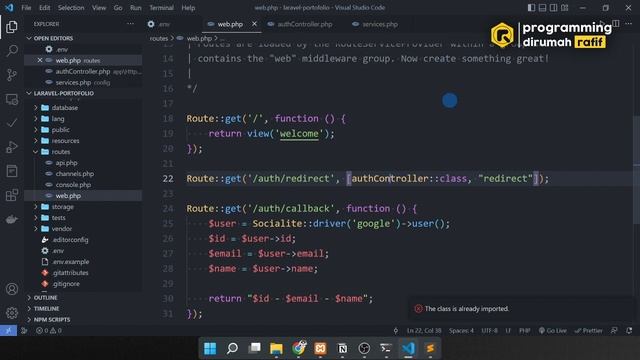Open the Explorer view in activity bar

(12, 27)
